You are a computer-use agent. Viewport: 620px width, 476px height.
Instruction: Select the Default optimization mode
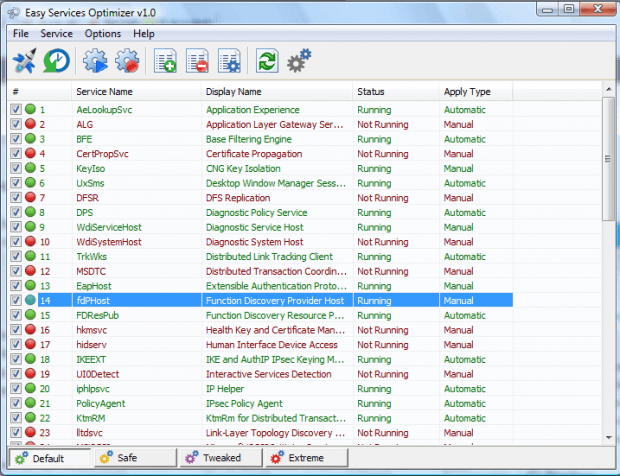[49, 458]
